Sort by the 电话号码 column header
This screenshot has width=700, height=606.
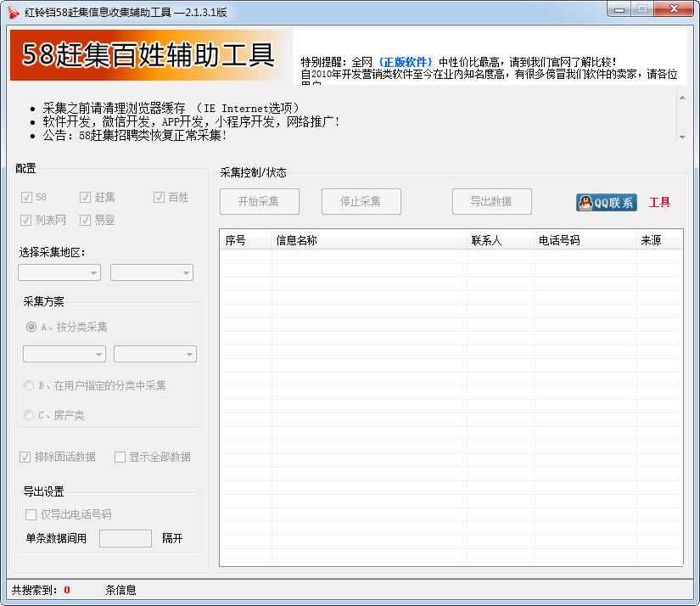(x=585, y=240)
